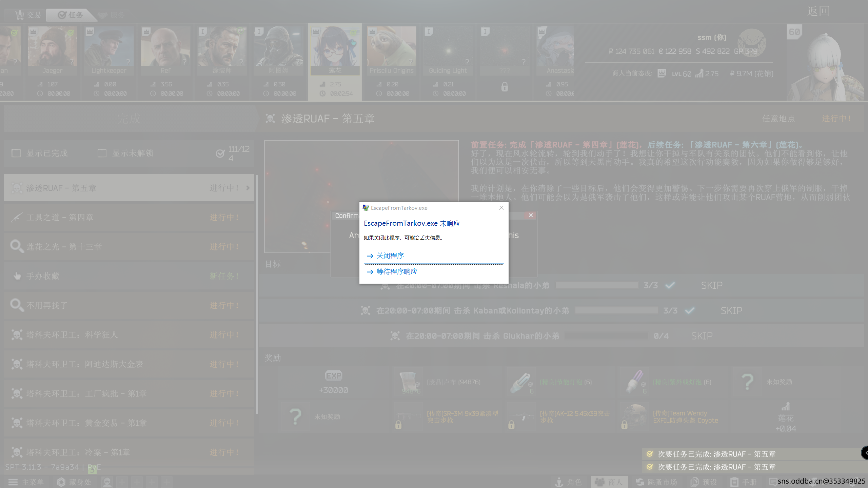The width and height of the screenshot is (868, 488).
Task: Click the quest preview image thumbnail
Action: tap(361, 197)
